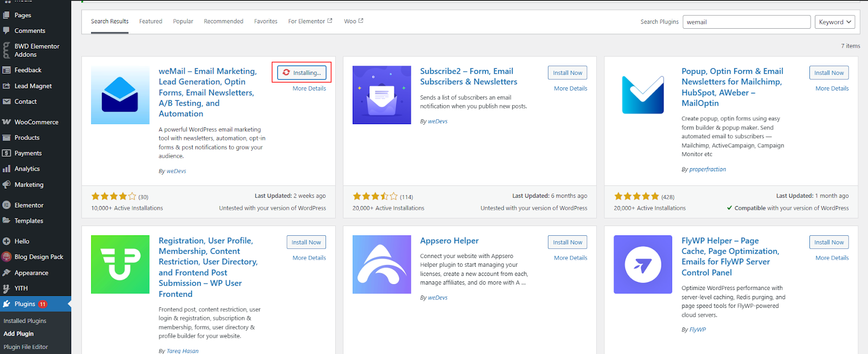Viewport: 868px width, 354px height.
Task: Click the Appearance paintbrush icon
Action: pos(7,273)
